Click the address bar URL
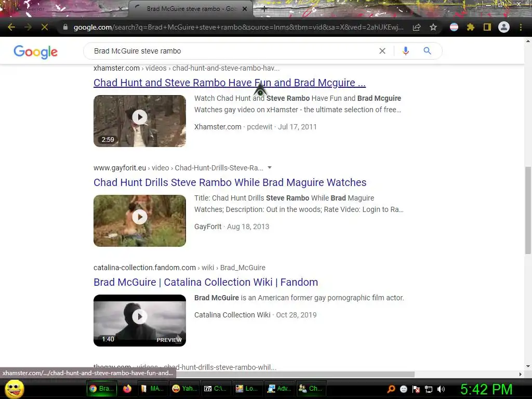 [x=238, y=27]
